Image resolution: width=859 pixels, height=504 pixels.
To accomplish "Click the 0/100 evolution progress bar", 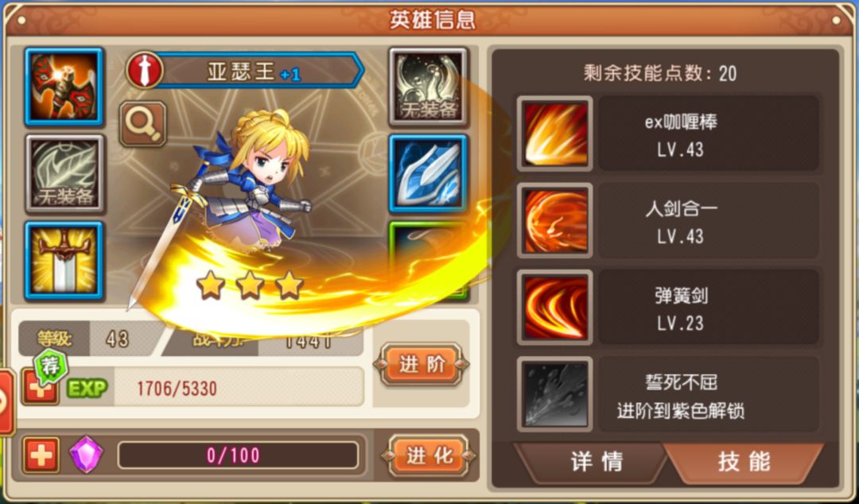I will pos(239,456).
